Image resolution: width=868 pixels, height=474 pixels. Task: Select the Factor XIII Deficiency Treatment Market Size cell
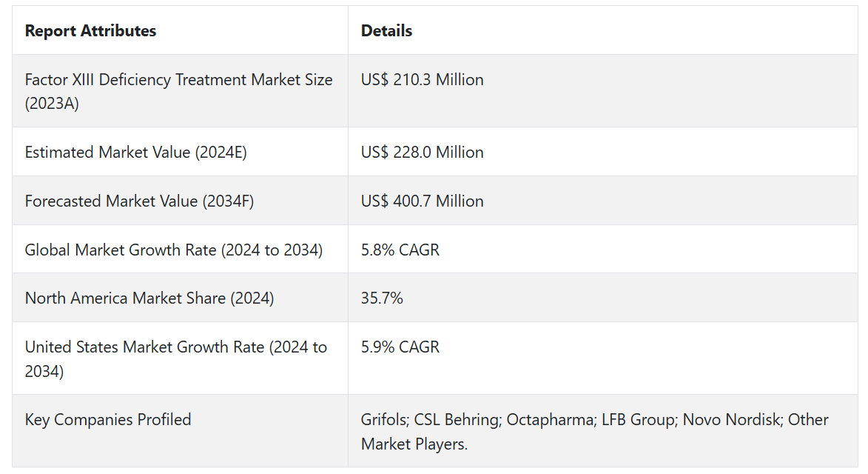click(178, 91)
